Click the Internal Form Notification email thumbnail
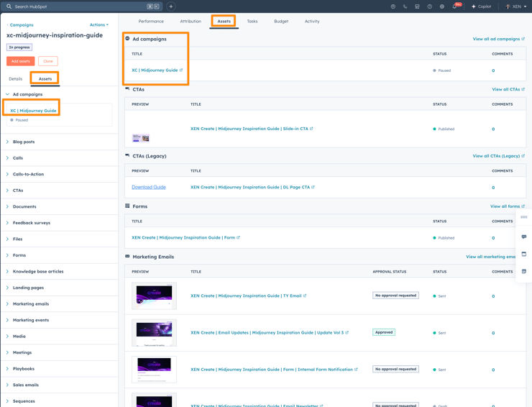The image size is (532, 407). 154,370
